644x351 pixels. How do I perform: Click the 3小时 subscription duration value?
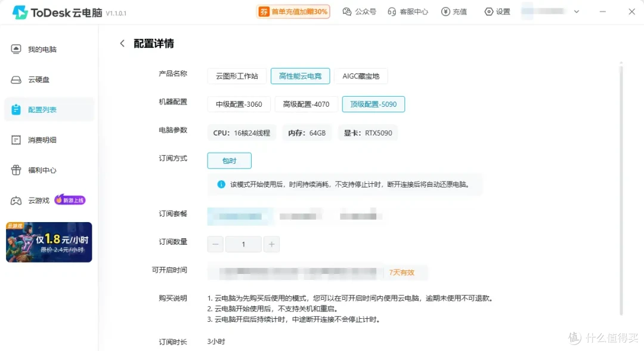point(216,341)
